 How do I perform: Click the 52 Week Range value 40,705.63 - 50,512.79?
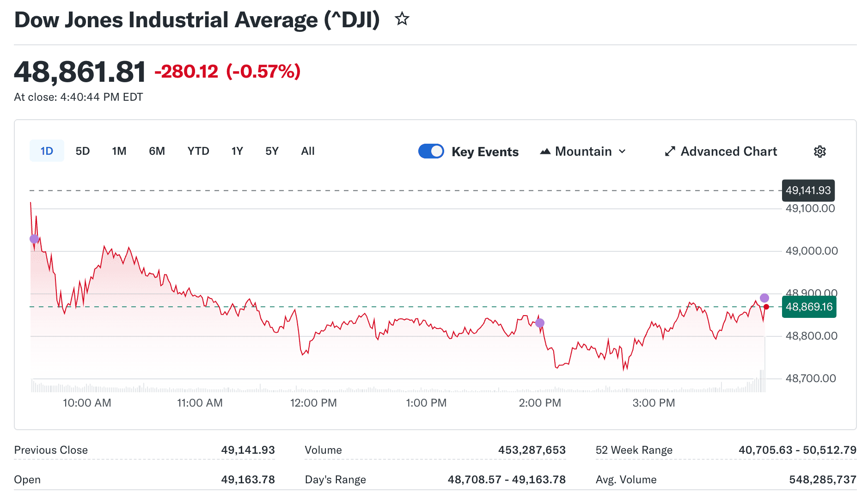tap(798, 450)
